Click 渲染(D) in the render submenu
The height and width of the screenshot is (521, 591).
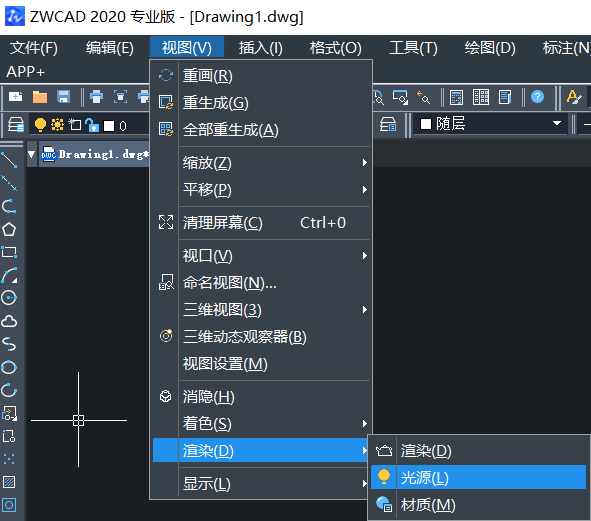[479, 451]
